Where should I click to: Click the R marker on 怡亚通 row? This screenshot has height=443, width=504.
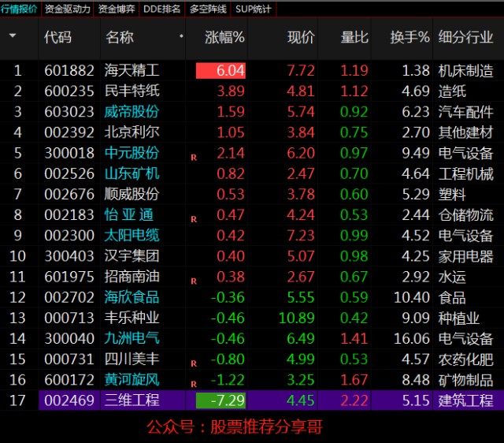(x=194, y=218)
